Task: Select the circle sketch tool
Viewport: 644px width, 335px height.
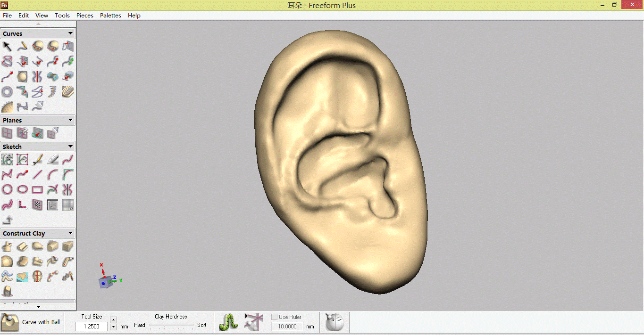Action: (7, 190)
